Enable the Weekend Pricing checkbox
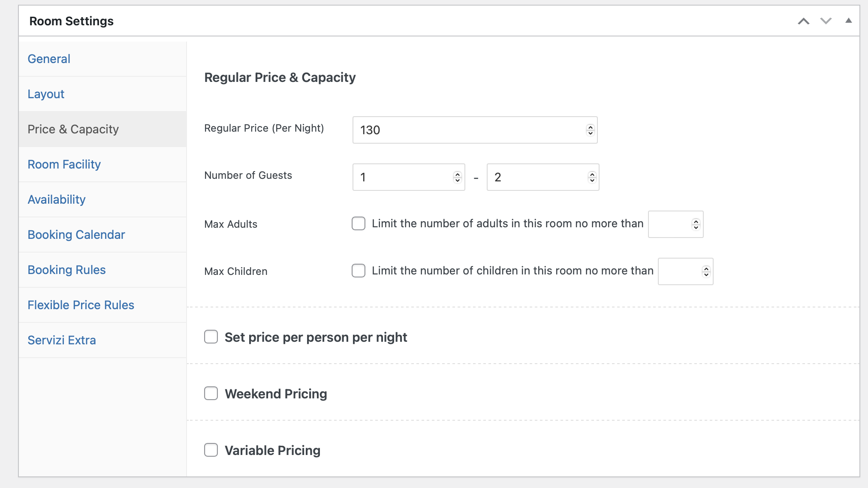868x488 pixels. 211,393
